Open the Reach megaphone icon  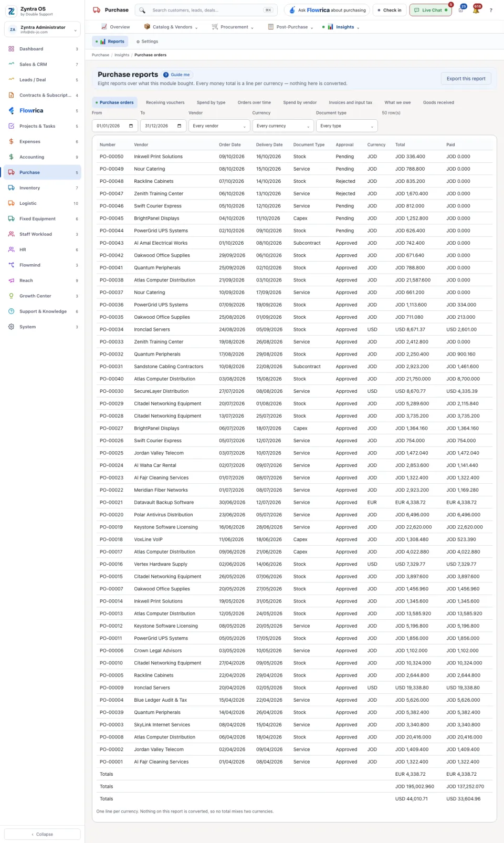[12, 280]
